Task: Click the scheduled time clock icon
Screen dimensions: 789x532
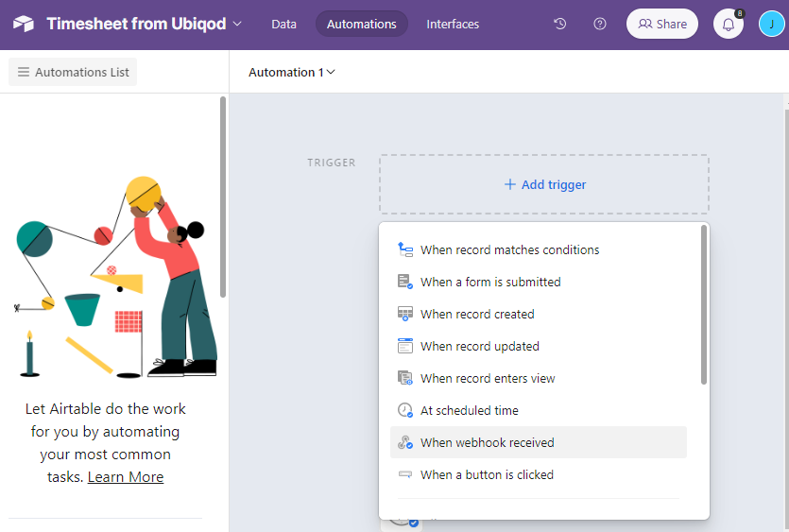Action: pyautogui.click(x=405, y=410)
